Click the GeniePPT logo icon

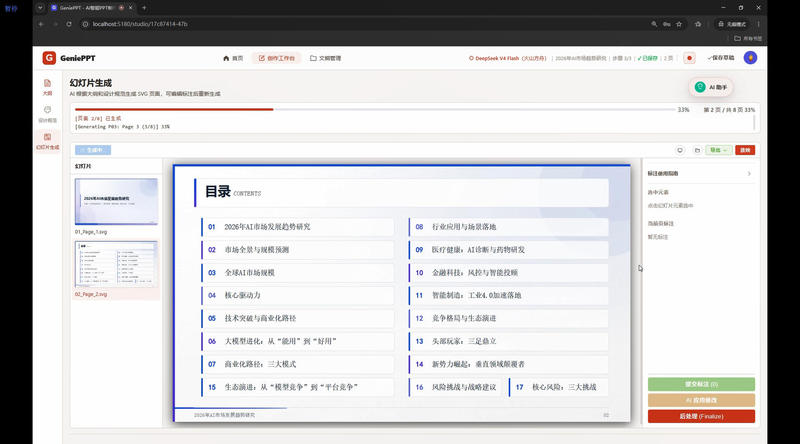49,58
